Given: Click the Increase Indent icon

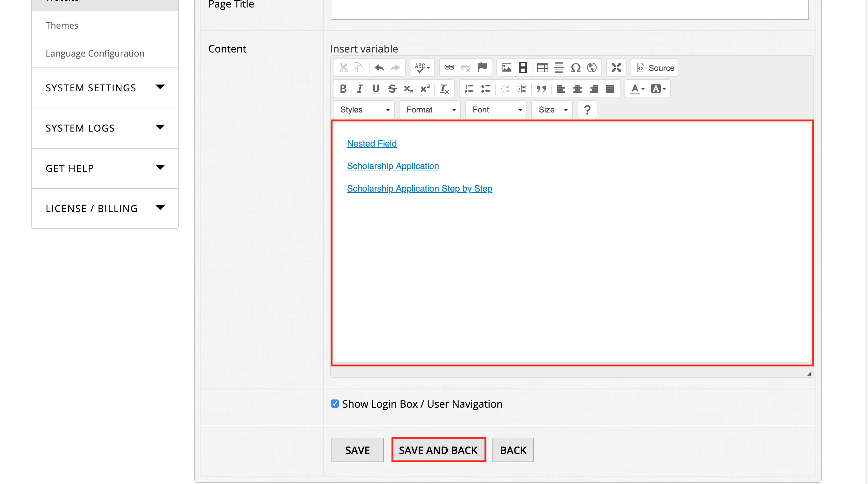Looking at the screenshot, I should [x=522, y=89].
